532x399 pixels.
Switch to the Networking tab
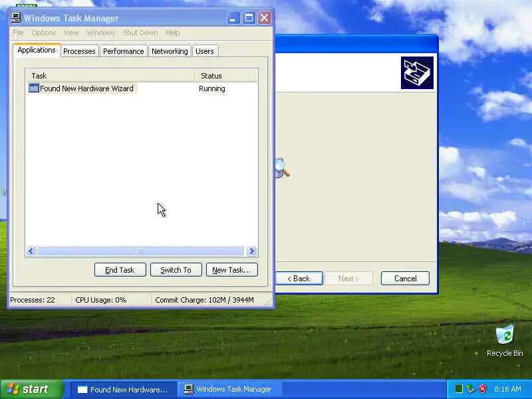pyautogui.click(x=170, y=51)
